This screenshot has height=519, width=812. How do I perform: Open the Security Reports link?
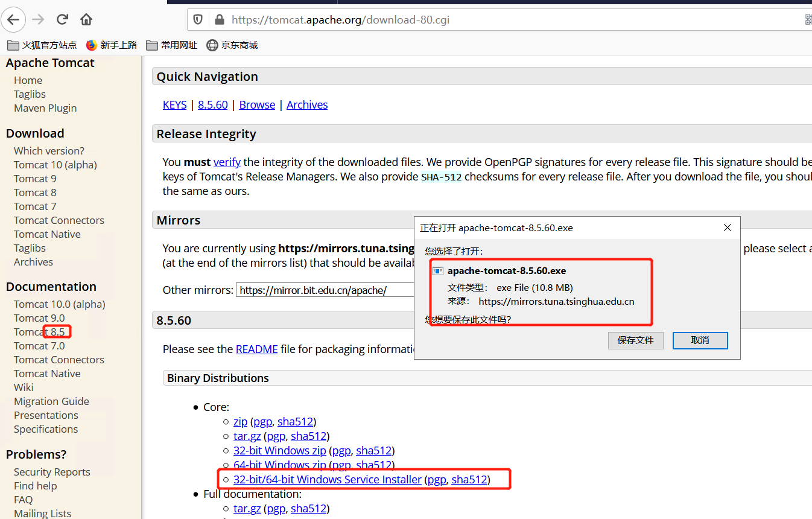pyautogui.click(x=52, y=472)
